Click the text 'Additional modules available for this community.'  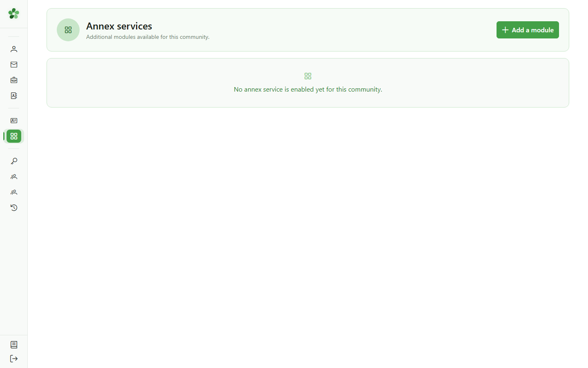click(x=148, y=37)
